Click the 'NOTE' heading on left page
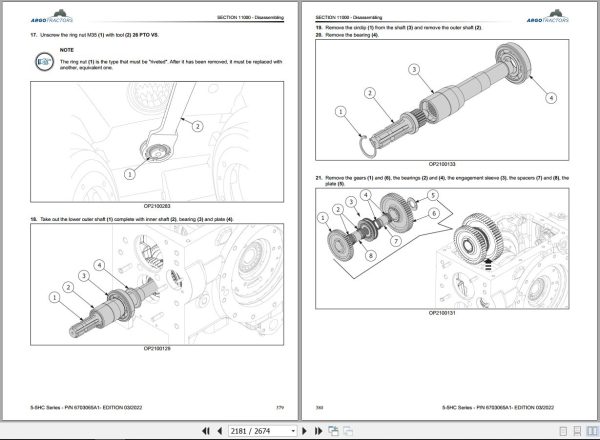Screen dimensions: 600x440 67,50
